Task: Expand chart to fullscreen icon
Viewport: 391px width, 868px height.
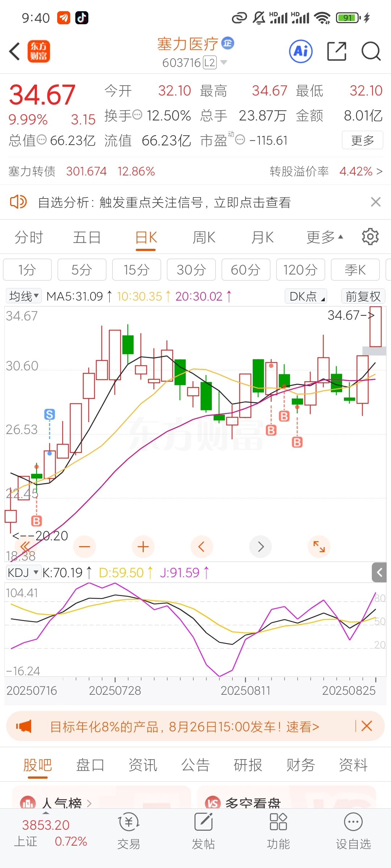Action: [319, 546]
